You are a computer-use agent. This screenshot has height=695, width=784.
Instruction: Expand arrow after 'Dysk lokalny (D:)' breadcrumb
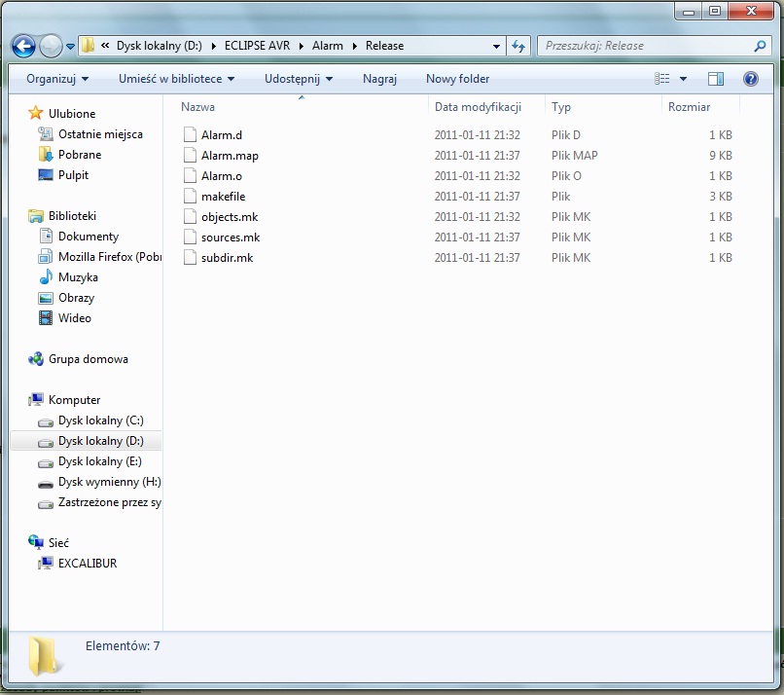(213, 46)
